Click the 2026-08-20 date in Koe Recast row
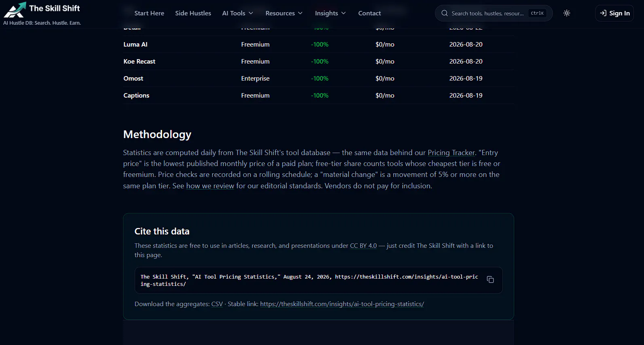The width and height of the screenshot is (644, 345). pyautogui.click(x=466, y=62)
